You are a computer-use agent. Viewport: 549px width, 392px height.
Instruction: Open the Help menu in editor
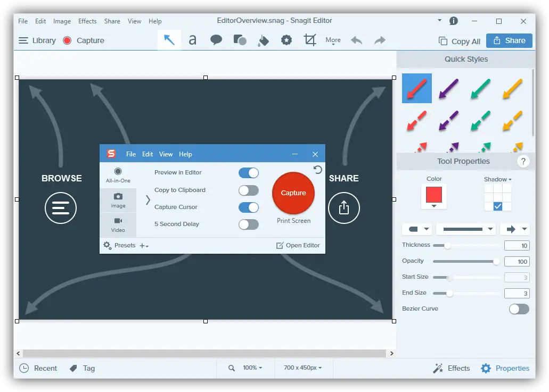[155, 21]
